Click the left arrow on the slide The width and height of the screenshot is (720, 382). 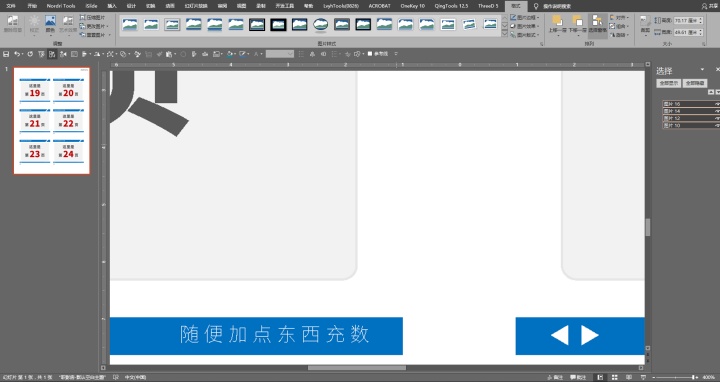pos(560,335)
